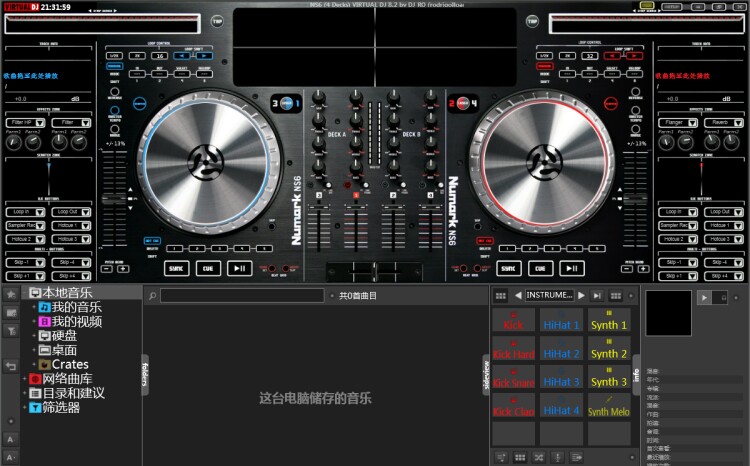This screenshot has height=466, width=750.
Task: Trigger the Kick Hard sampler pad
Action: coord(514,349)
